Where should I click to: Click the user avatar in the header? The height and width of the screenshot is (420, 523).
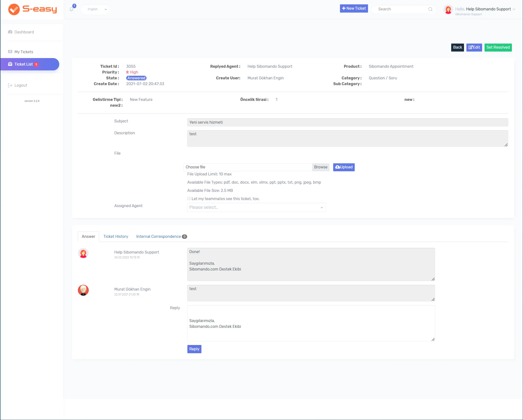(x=448, y=9)
